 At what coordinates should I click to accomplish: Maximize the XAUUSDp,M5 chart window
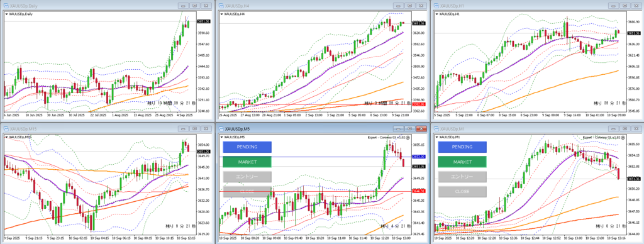click(410, 129)
